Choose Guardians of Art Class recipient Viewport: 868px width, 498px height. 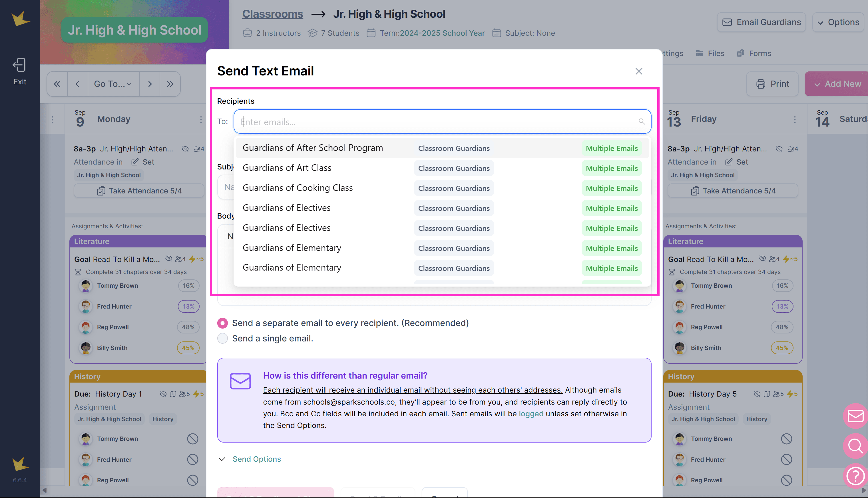[287, 168]
